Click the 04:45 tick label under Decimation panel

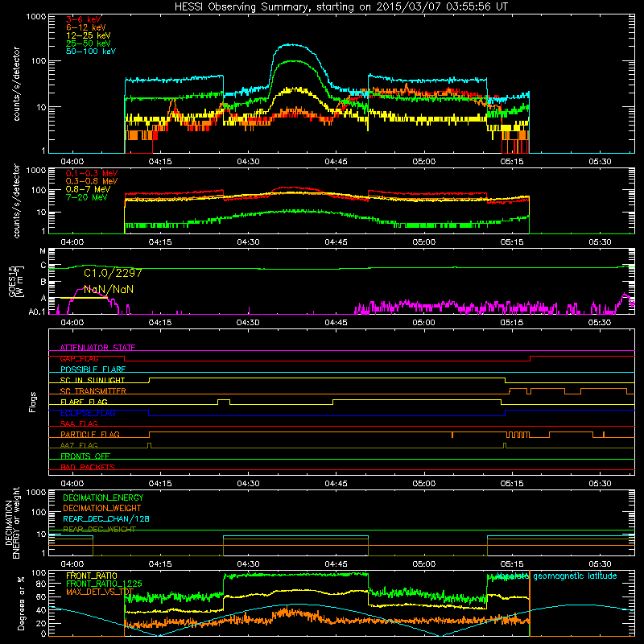pos(336,564)
